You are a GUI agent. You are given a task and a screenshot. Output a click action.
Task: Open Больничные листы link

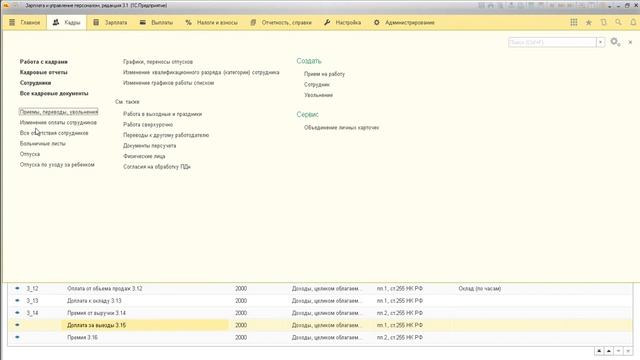(x=43, y=144)
